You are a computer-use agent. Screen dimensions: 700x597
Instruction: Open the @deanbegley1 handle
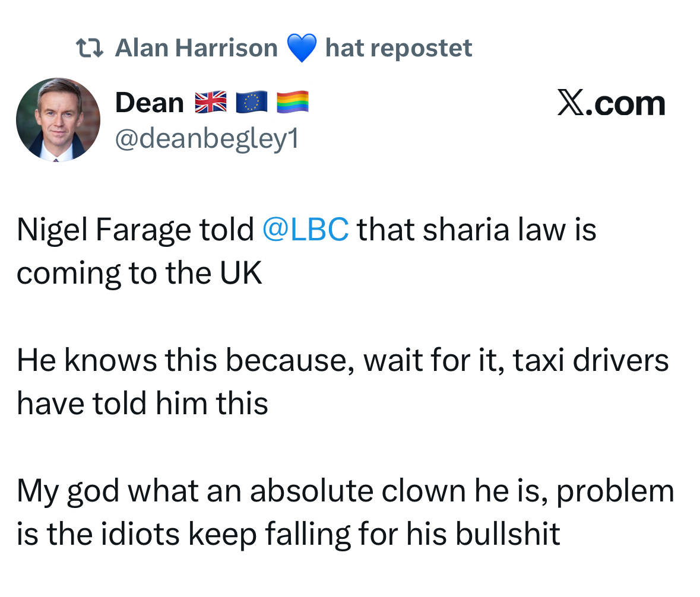click(207, 138)
